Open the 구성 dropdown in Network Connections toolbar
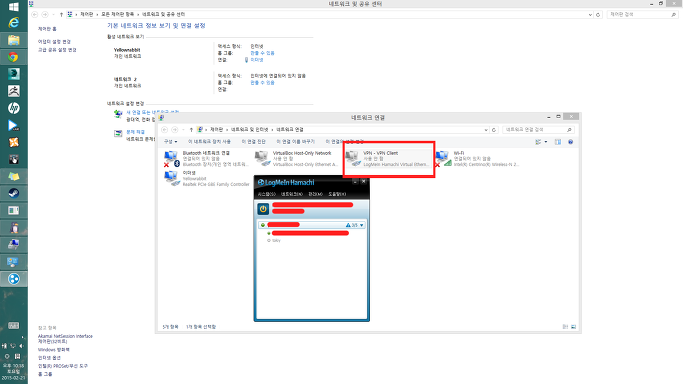Viewport: 683px width, 384px height. click(x=170, y=141)
